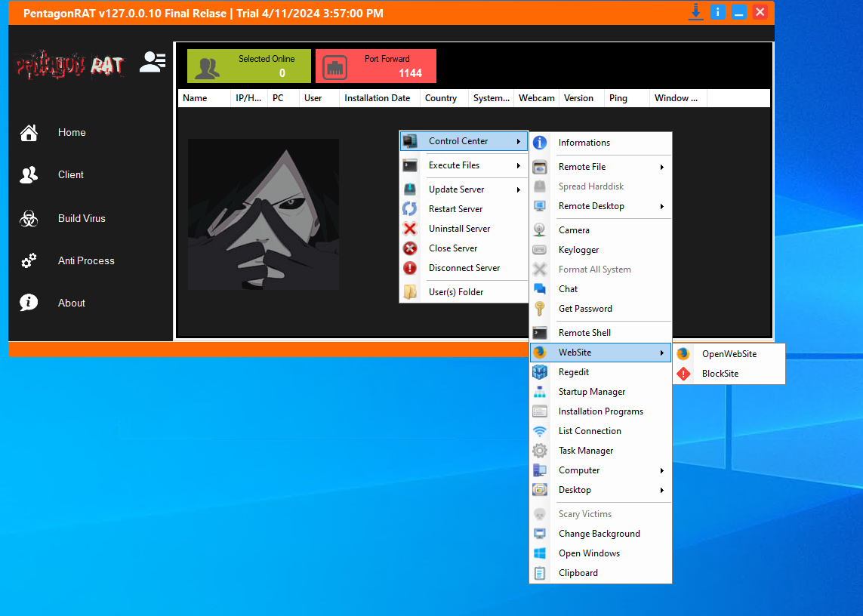
Task: Choose User(s) Folder in context menu
Action: coord(456,292)
